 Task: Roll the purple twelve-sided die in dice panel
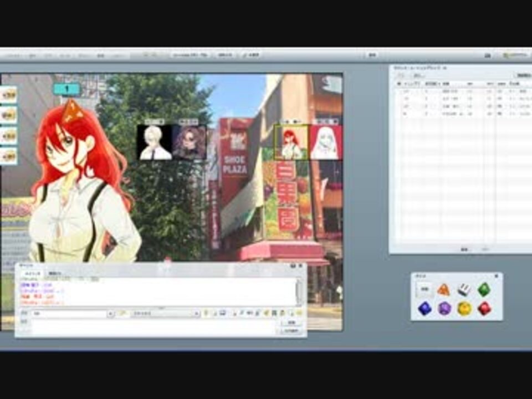(x=444, y=309)
